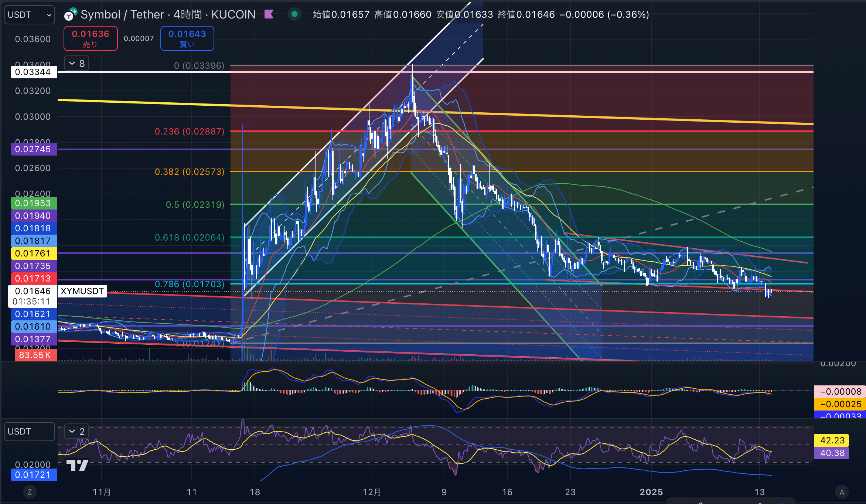Click the 13 date on time axis
Image resolution: width=866 pixels, height=504 pixels.
click(760, 492)
